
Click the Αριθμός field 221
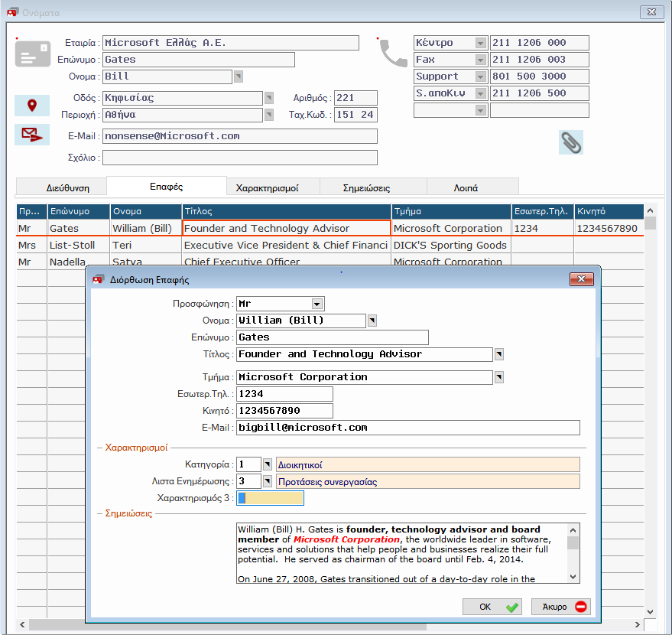(355, 98)
